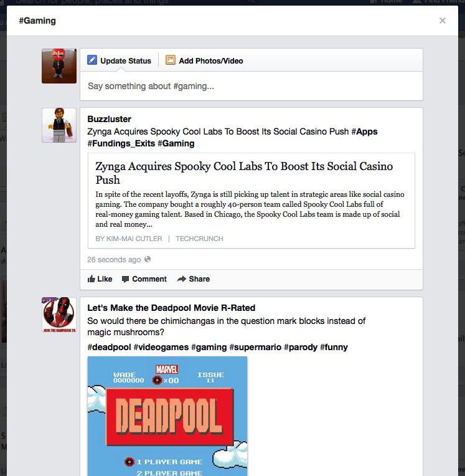Focus the 'Say something about #gaming' field
The height and width of the screenshot is (476, 465).
[x=251, y=86]
